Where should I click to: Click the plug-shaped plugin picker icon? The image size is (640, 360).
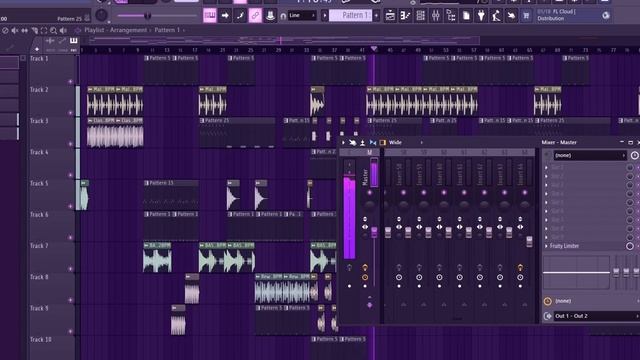481,16
